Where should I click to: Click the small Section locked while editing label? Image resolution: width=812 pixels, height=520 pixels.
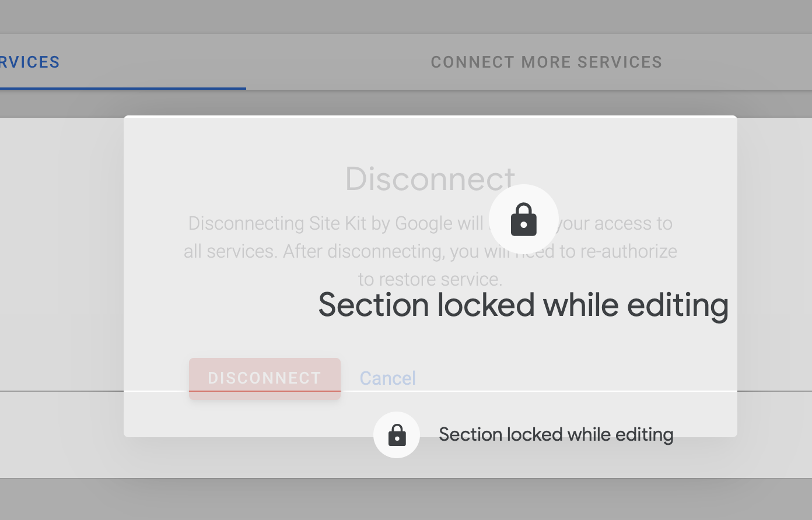click(555, 435)
